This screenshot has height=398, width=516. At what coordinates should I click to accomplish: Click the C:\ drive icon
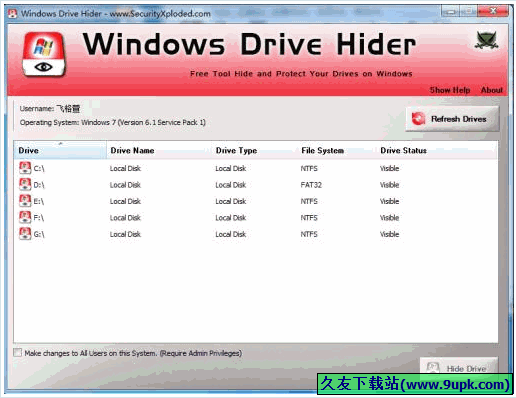click(25, 168)
